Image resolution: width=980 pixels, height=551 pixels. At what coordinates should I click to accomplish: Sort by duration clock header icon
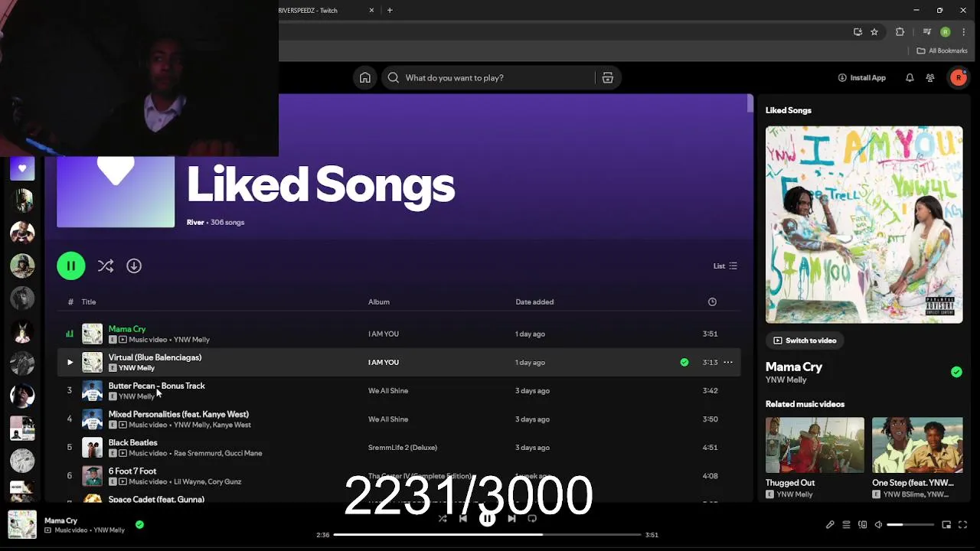coord(712,302)
